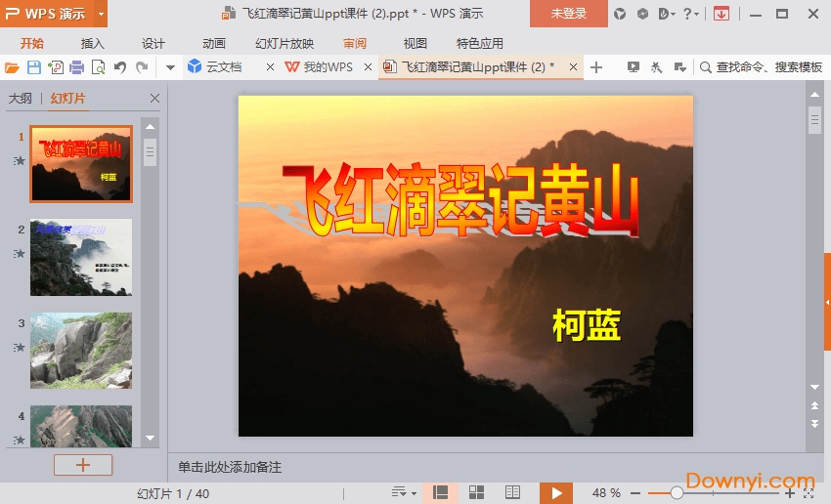Select slide 1 thumbnail
This screenshot has width=831, height=504.
coord(81,163)
